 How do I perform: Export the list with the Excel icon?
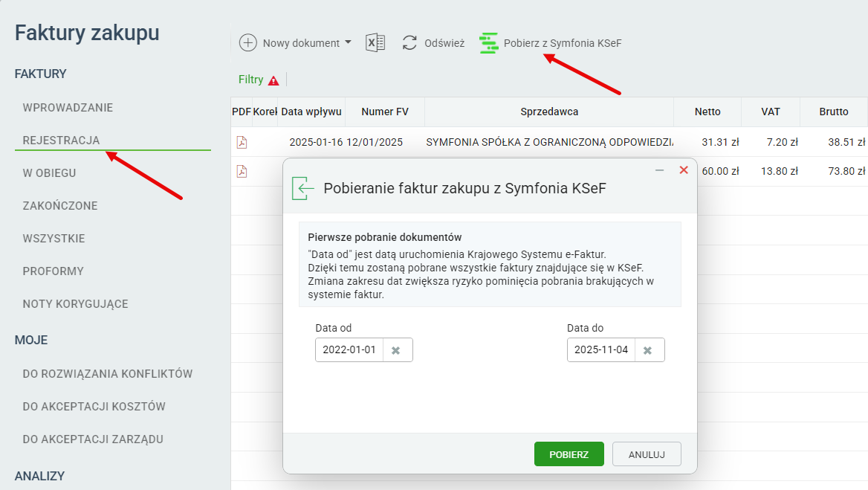pos(375,42)
